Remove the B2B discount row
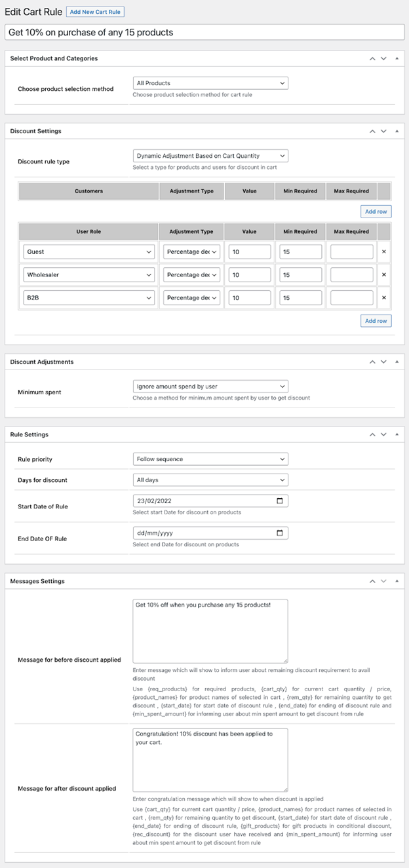 (384, 297)
